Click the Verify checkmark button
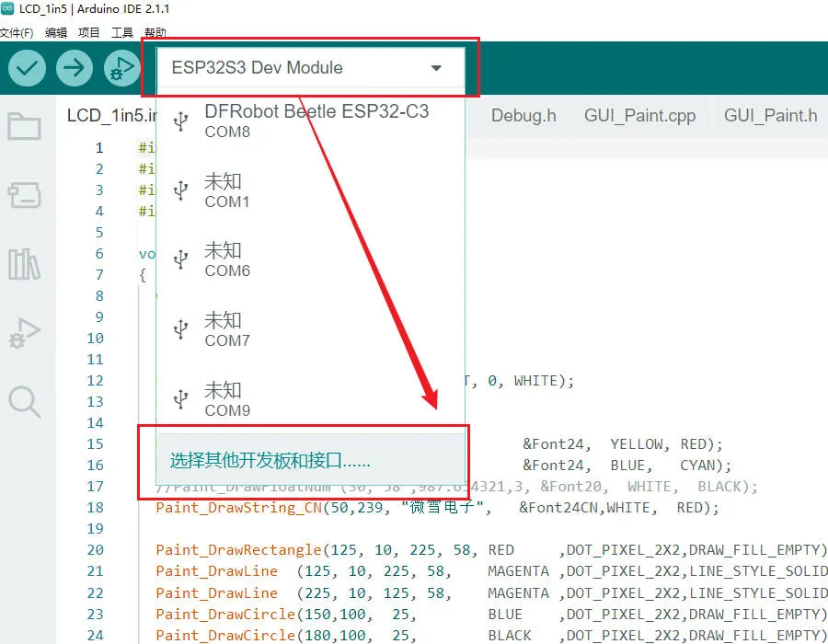 click(27, 68)
